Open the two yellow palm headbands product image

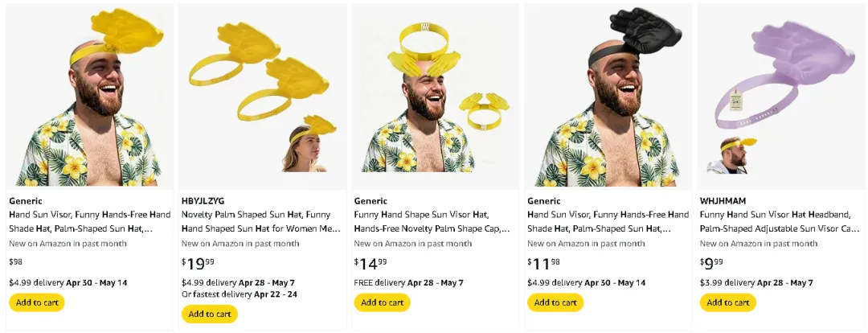point(263,97)
